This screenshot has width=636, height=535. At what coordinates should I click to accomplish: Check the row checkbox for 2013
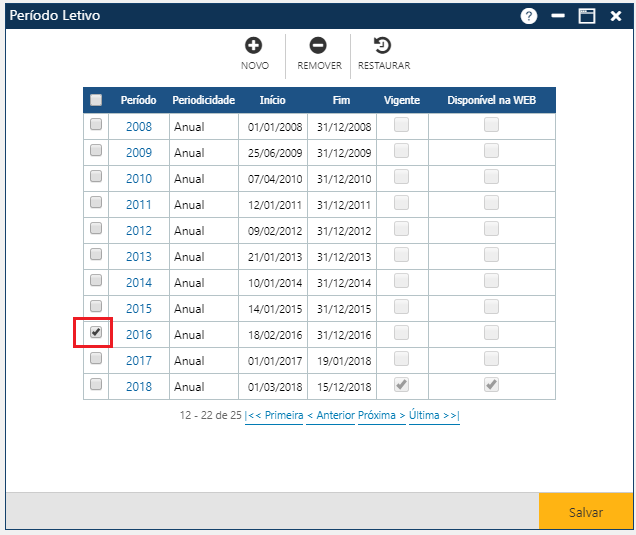coord(96,256)
